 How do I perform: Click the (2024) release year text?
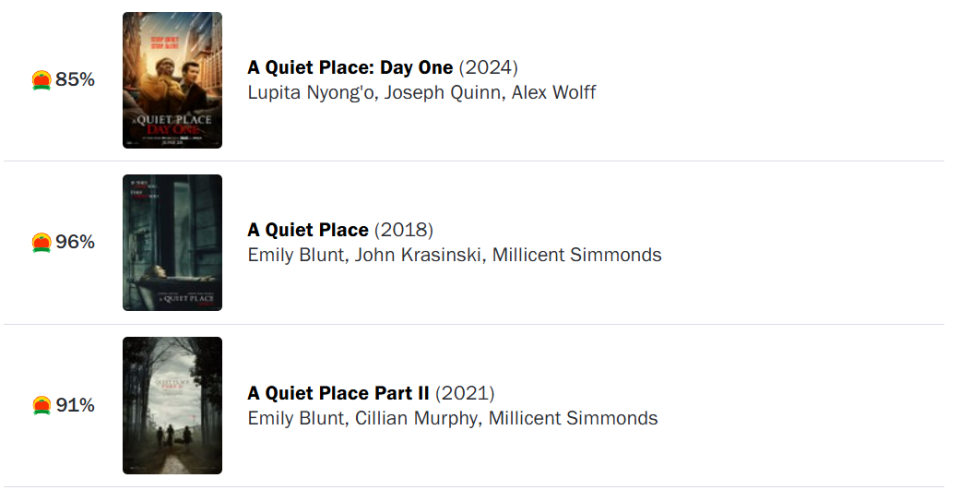coord(489,67)
